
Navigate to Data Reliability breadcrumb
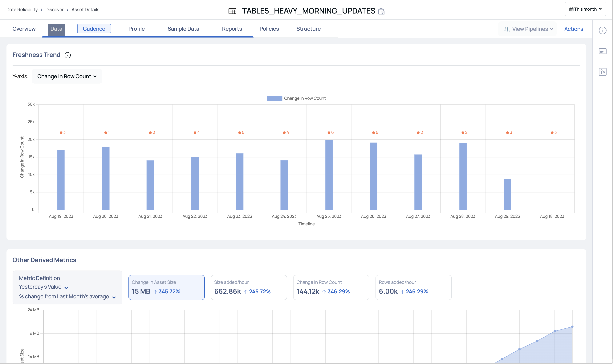[x=22, y=10]
